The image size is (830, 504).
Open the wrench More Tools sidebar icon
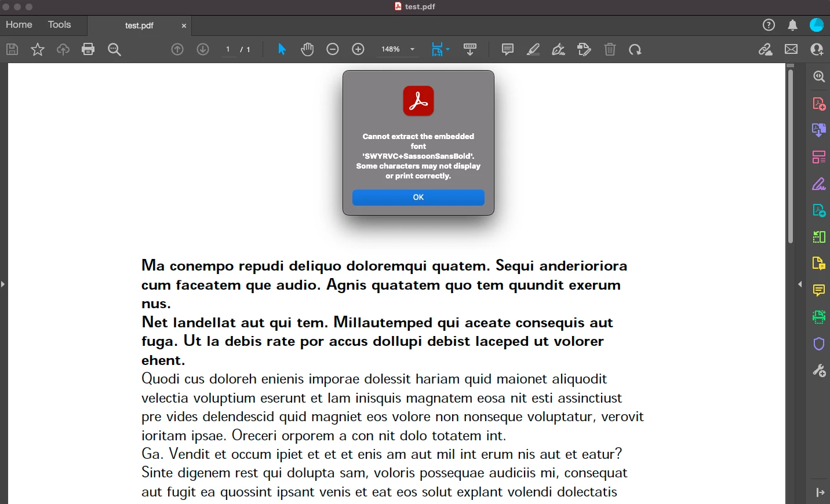coord(819,370)
